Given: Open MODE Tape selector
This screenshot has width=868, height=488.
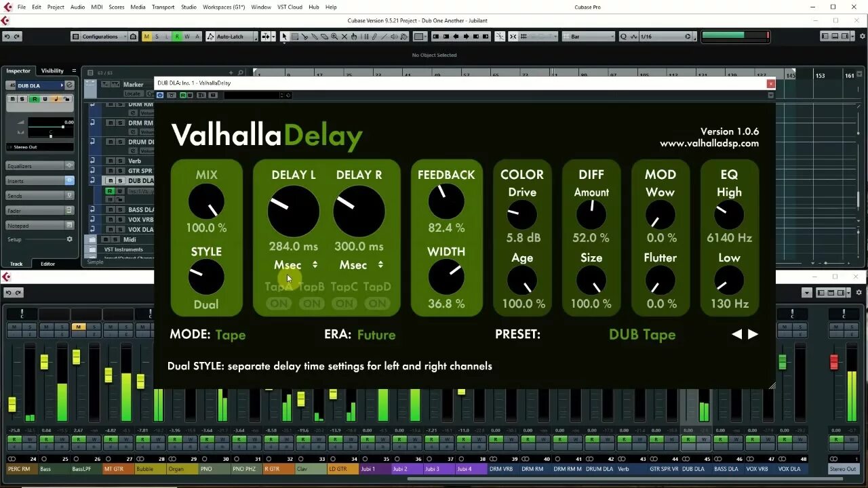Looking at the screenshot, I should point(231,335).
